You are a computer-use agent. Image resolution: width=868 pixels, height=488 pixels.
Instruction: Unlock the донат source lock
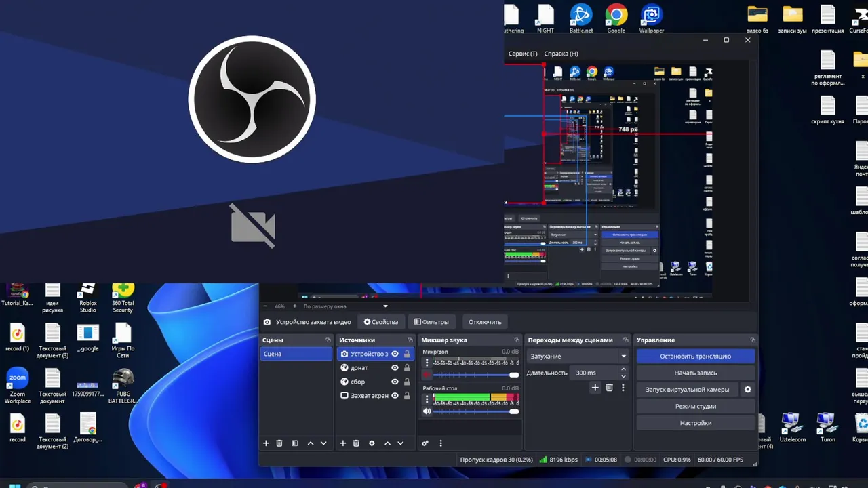[x=407, y=368]
